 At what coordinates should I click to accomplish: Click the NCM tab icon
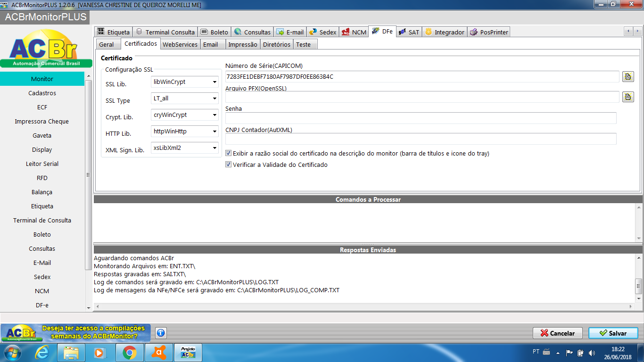pyautogui.click(x=345, y=32)
